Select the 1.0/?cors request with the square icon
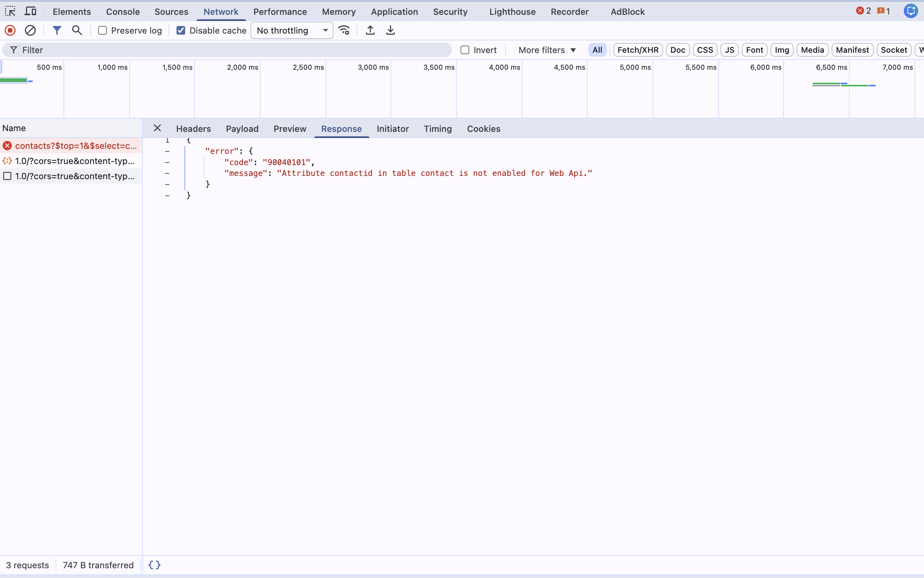The width and height of the screenshot is (924, 578). coord(71,176)
